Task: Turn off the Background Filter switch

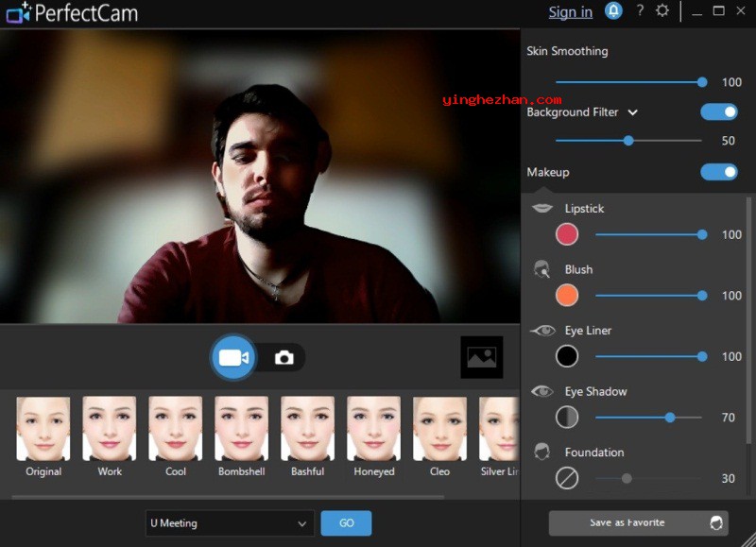Action: tap(719, 111)
